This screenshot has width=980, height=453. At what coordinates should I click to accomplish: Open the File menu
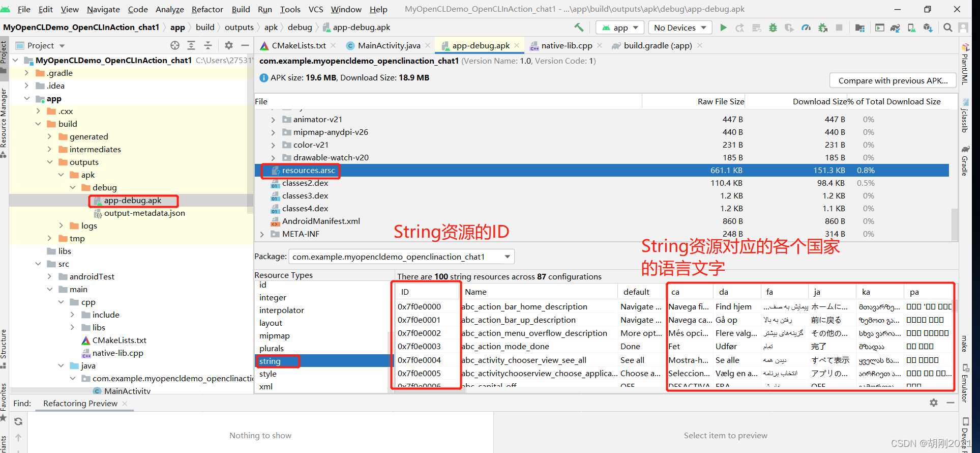(x=24, y=9)
